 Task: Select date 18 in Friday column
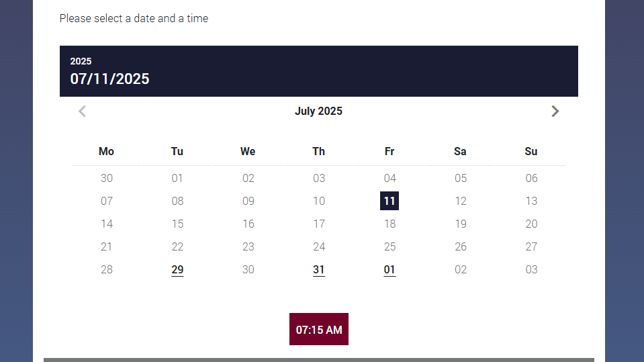click(x=389, y=224)
